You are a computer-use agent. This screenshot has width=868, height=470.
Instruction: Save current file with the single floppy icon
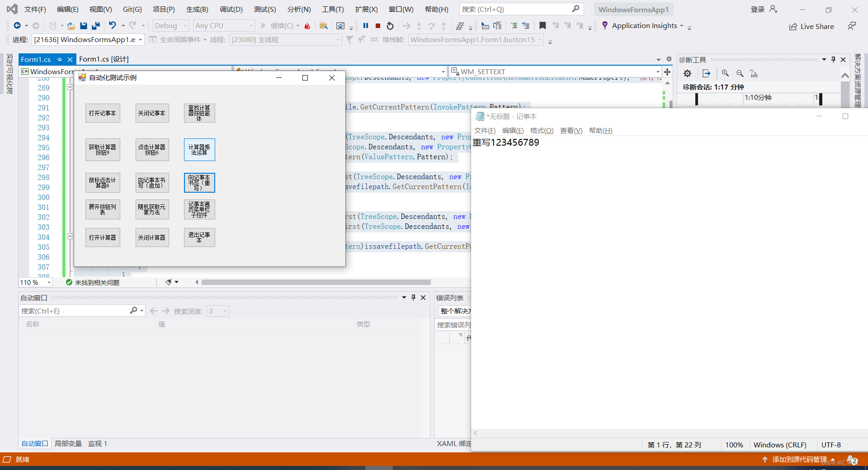point(83,26)
